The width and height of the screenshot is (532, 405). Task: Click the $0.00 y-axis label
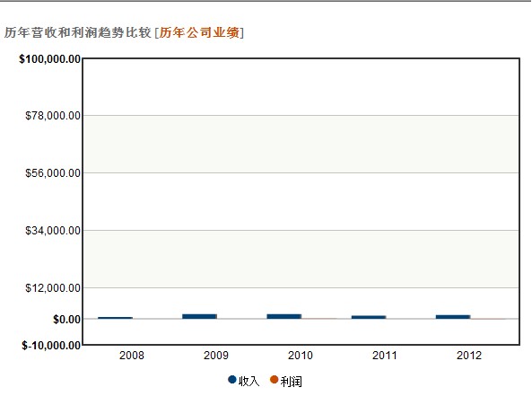pyautogui.click(x=67, y=320)
